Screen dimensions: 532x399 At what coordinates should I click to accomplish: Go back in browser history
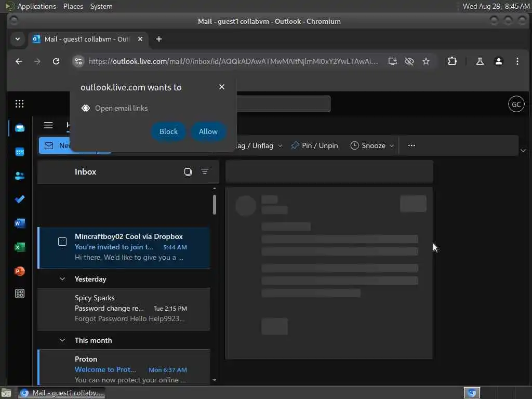[19, 61]
